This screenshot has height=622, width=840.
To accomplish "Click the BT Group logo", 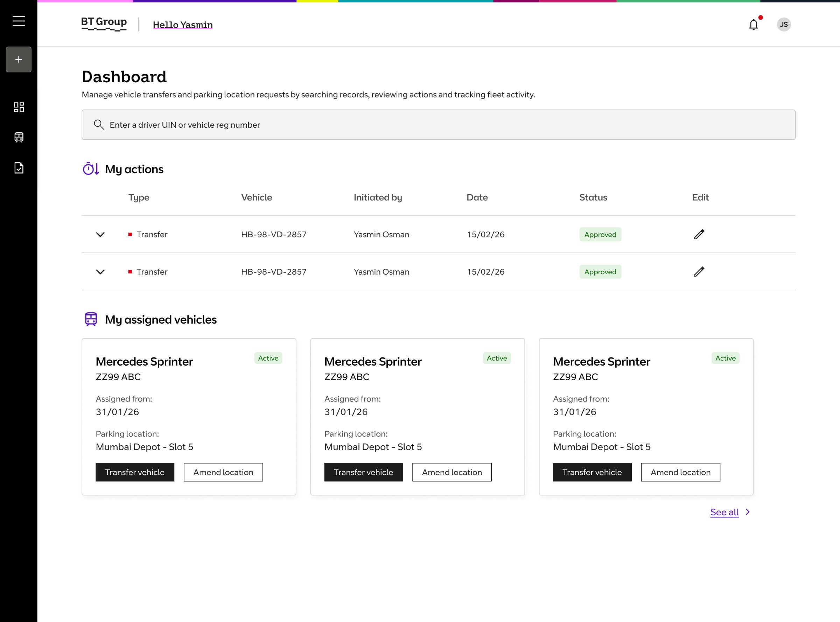I will click(104, 24).
